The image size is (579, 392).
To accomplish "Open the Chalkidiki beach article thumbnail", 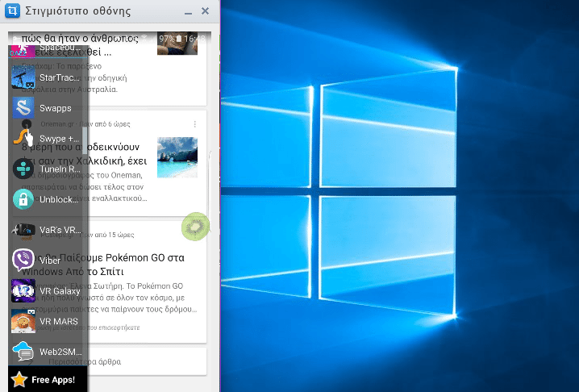I will (177, 157).
